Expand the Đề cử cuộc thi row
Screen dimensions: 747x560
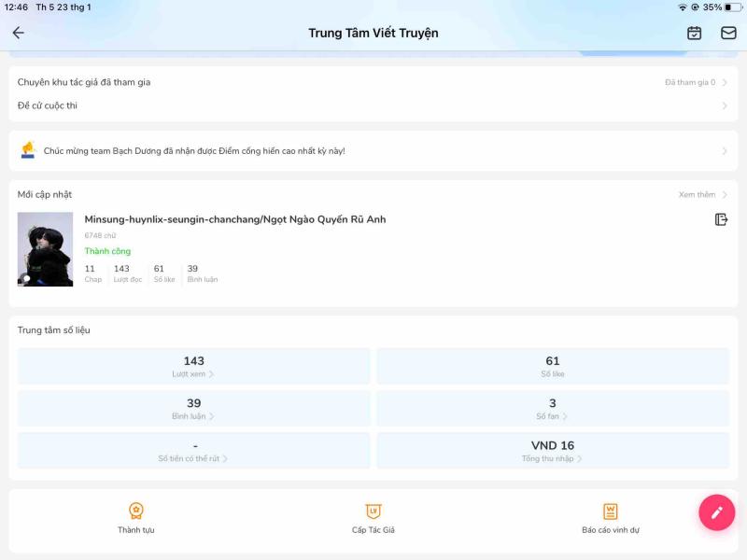pyautogui.click(x=373, y=105)
